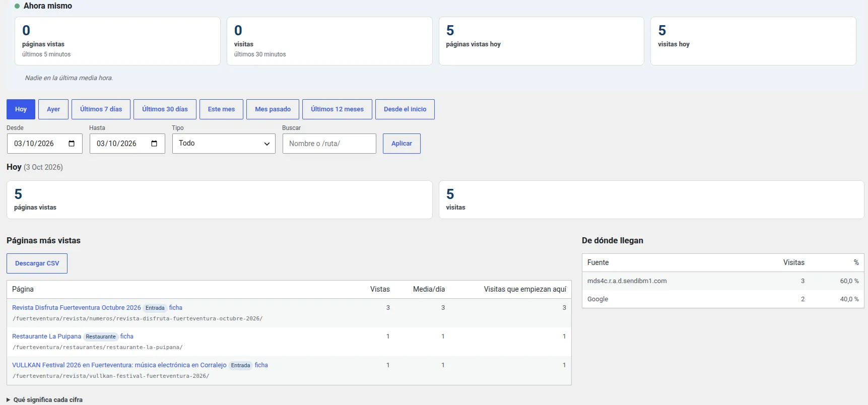Show Últimos 30 días statistics
Screen dimensions: 868x405
(x=165, y=109)
